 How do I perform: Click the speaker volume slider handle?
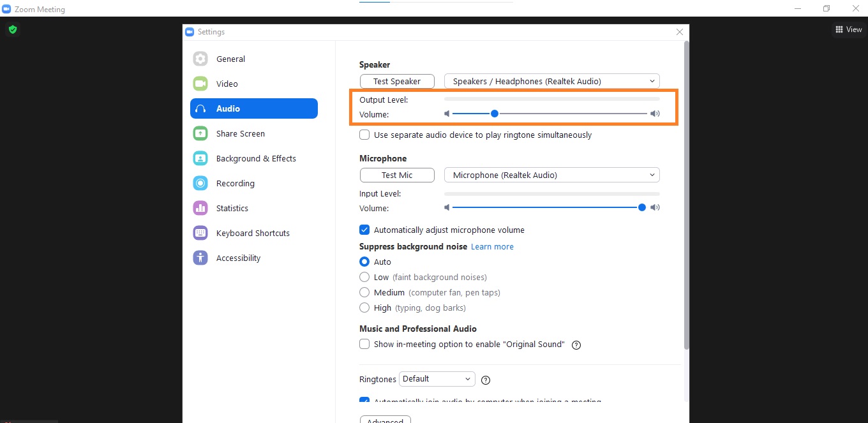pos(494,114)
